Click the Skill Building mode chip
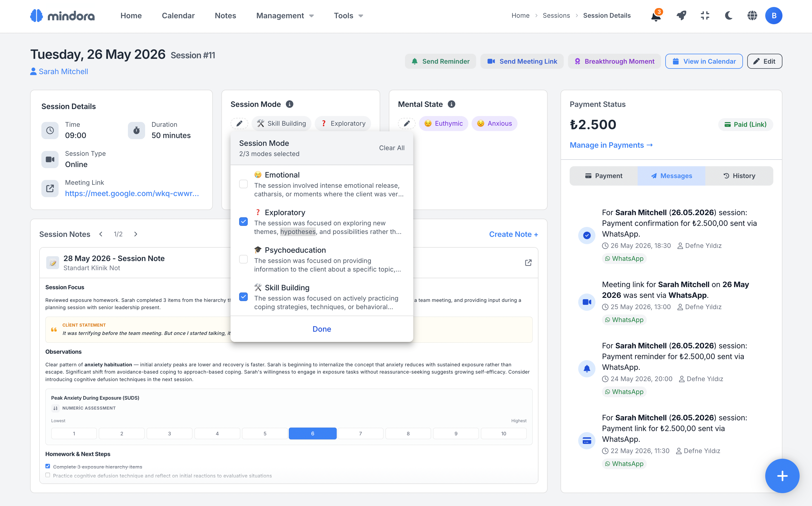 point(282,124)
